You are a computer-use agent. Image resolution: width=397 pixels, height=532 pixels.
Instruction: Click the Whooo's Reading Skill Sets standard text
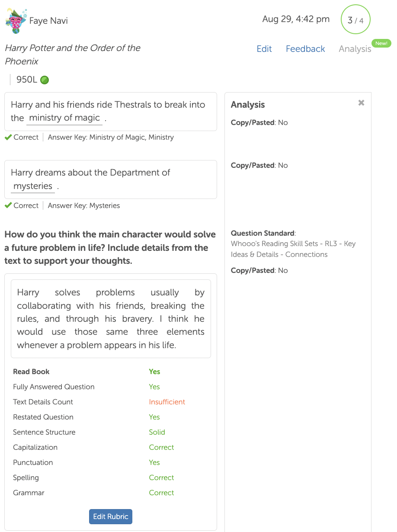point(293,249)
